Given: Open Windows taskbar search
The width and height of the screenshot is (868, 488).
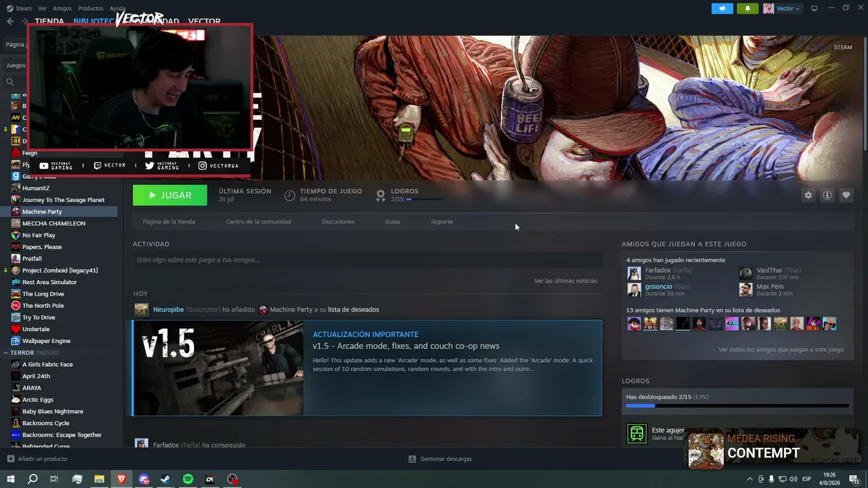Looking at the screenshot, I should pos(33,479).
